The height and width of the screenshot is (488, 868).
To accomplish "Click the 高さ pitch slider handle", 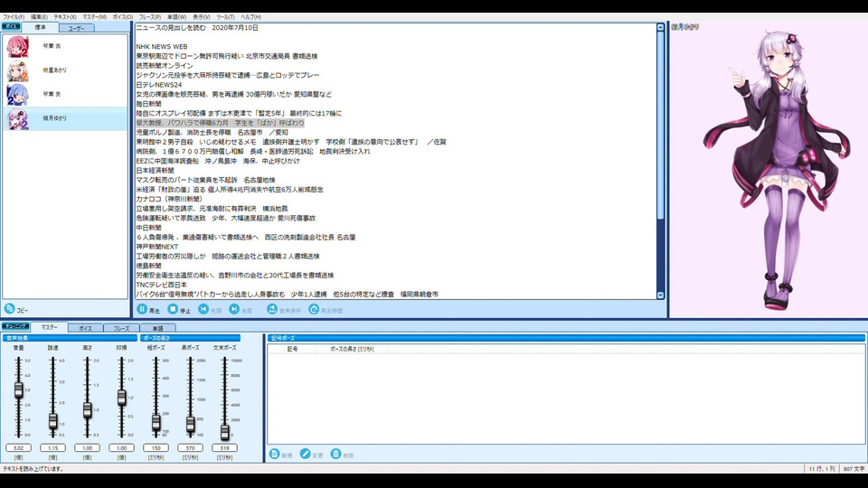I will (x=87, y=410).
